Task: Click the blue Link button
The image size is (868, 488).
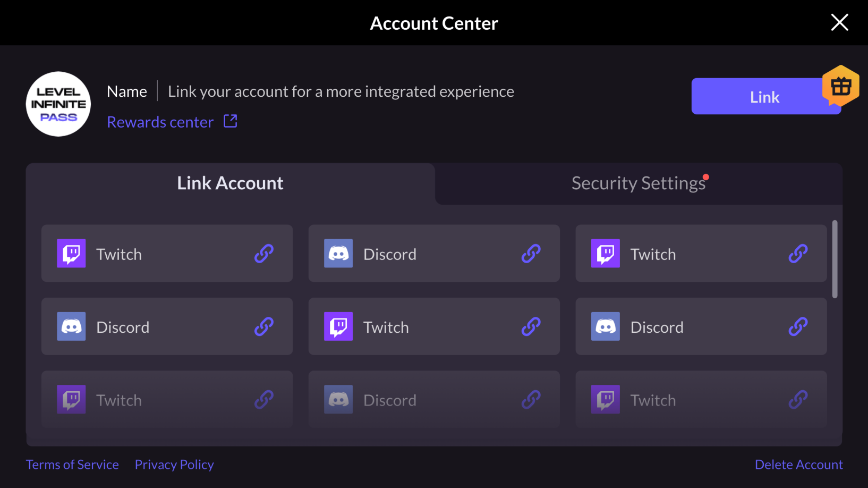Action: (765, 96)
